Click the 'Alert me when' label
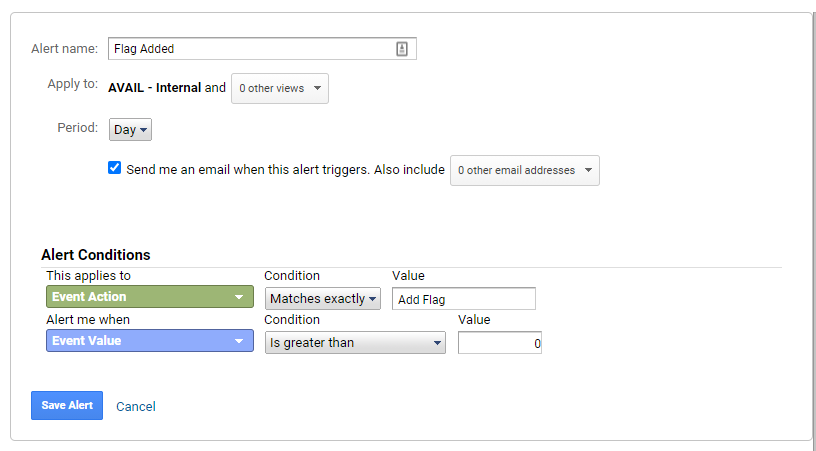This screenshot has width=816, height=451. pos(88,319)
